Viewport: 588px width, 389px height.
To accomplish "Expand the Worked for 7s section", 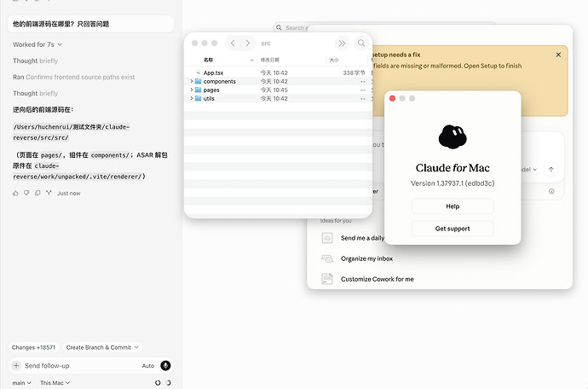I will pyautogui.click(x=37, y=44).
